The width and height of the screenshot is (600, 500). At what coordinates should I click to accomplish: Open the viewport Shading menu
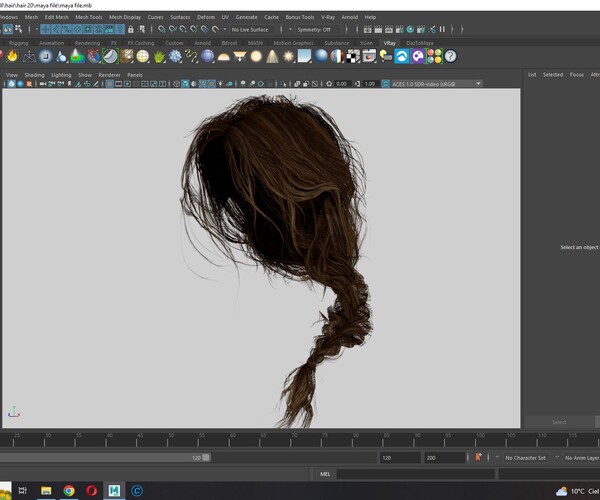(x=34, y=75)
